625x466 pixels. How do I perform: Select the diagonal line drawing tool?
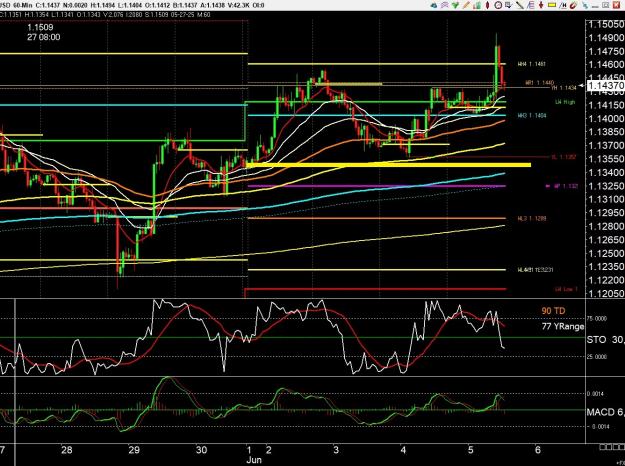pos(520,5)
